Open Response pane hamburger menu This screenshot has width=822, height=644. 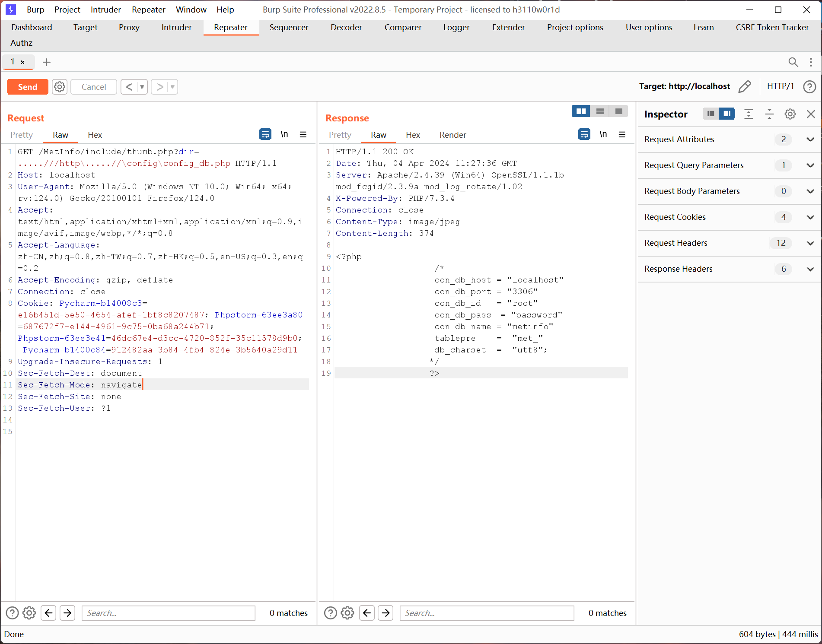click(622, 134)
